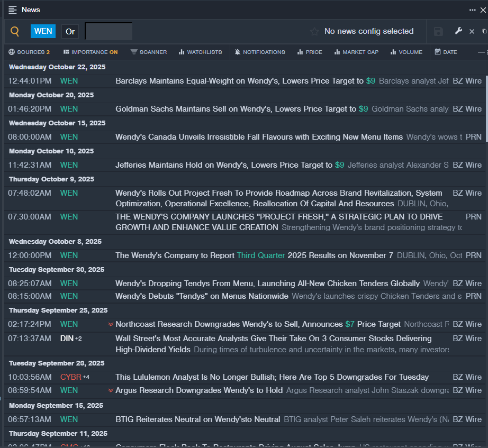This screenshot has width=488, height=448.
Task: Click the favorite star icon for news config
Action: click(314, 32)
